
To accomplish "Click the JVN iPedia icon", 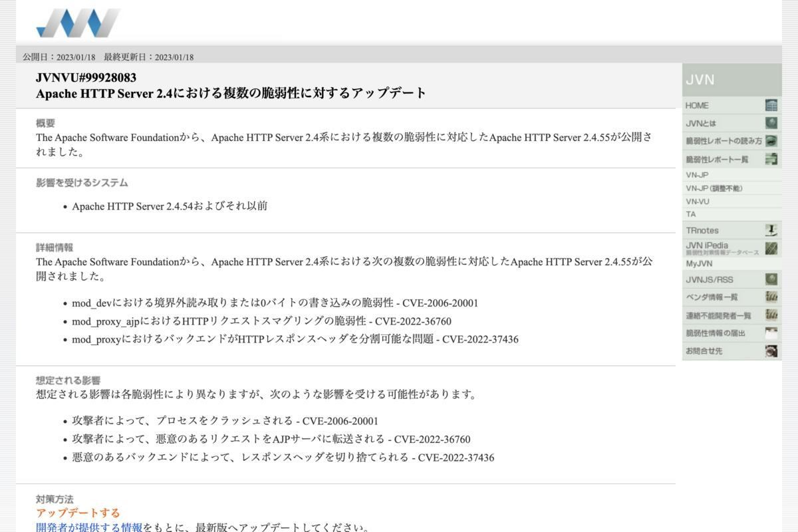I will click(771, 249).
